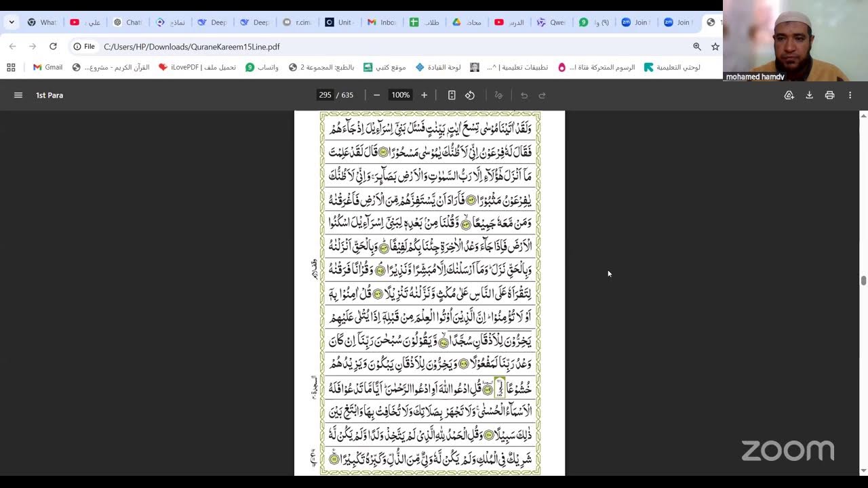Switch to the نماذج tab
The width and height of the screenshot is (868, 488).
[170, 22]
